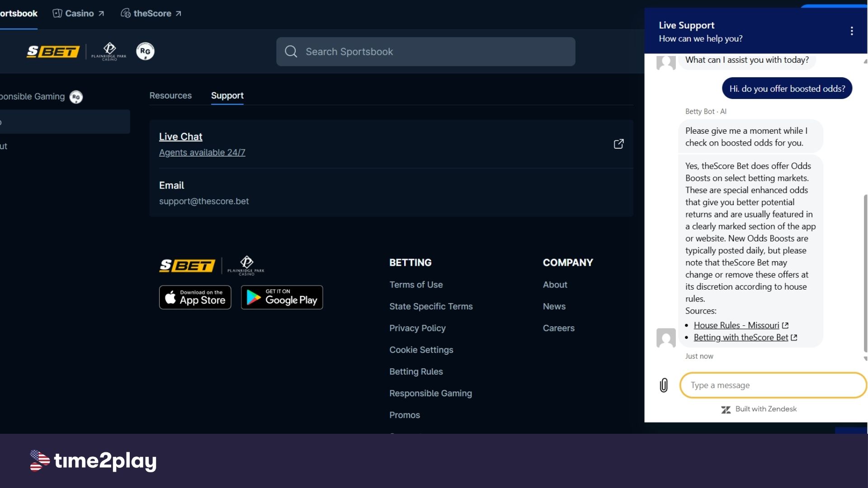Click the Live Support header title

[686, 25]
